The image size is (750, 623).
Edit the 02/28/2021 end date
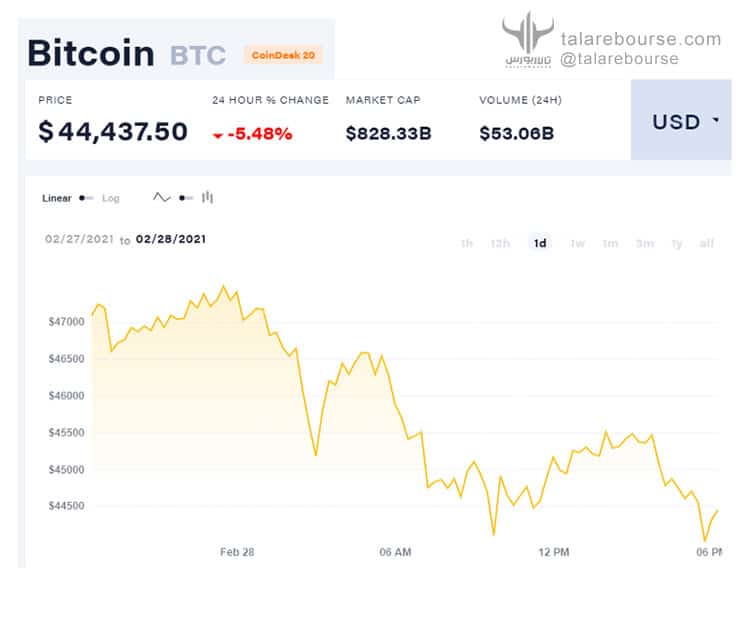coord(171,239)
